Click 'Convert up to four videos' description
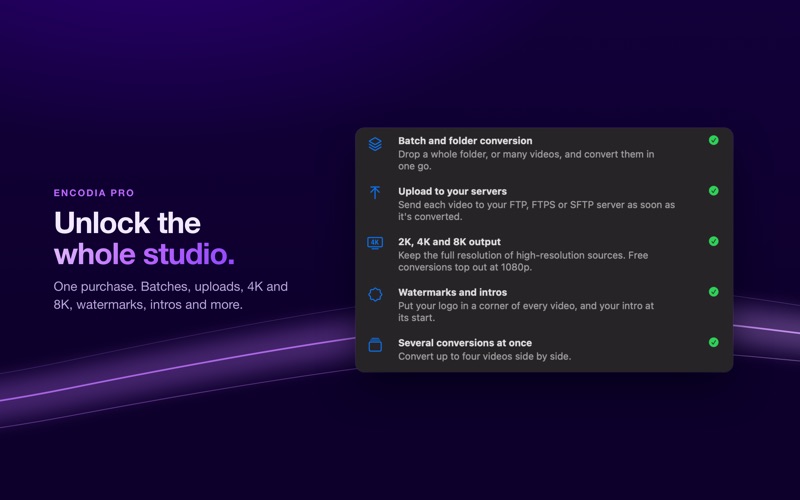 [484, 357]
